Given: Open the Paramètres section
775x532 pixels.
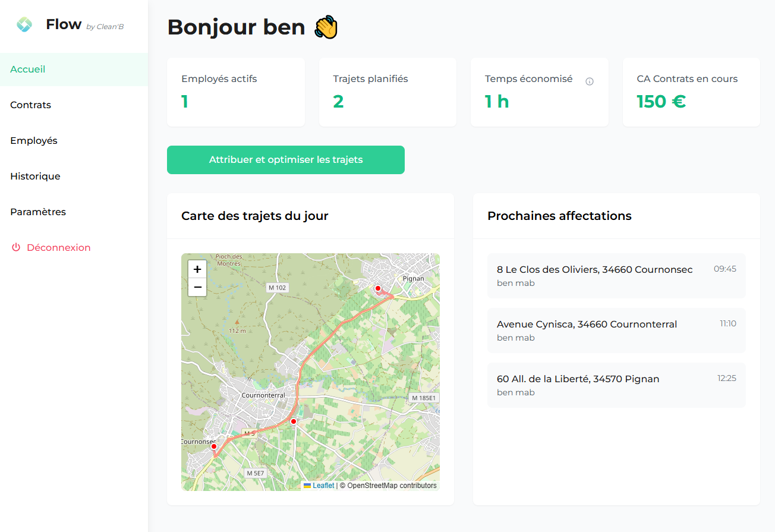Looking at the screenshot, I should pyautogui.click(x=37, y=212).
